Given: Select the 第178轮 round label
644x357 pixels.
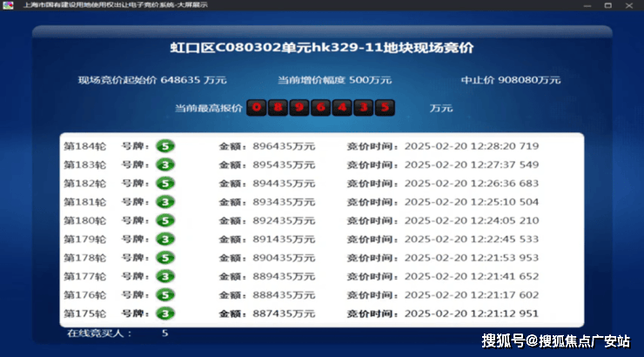Looking at the screenshot, I should point(85,258).
